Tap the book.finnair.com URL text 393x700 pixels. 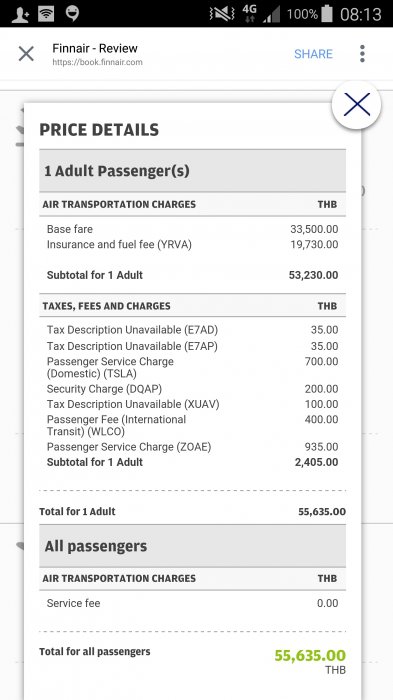pos(97,62)
